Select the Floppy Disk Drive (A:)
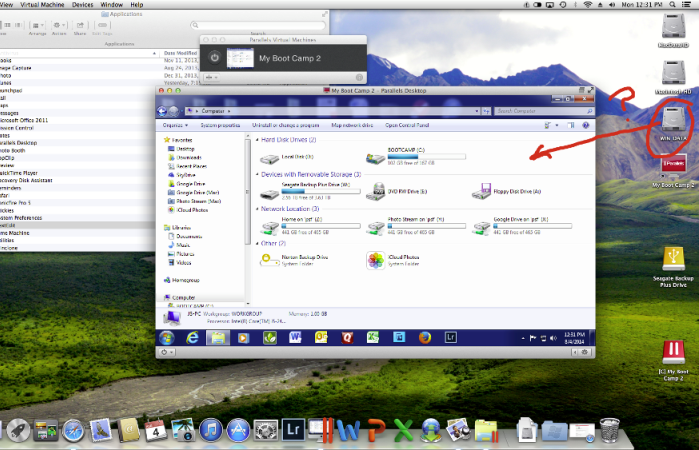The height and width of the screenshot is (450, 699). [507, 191]
